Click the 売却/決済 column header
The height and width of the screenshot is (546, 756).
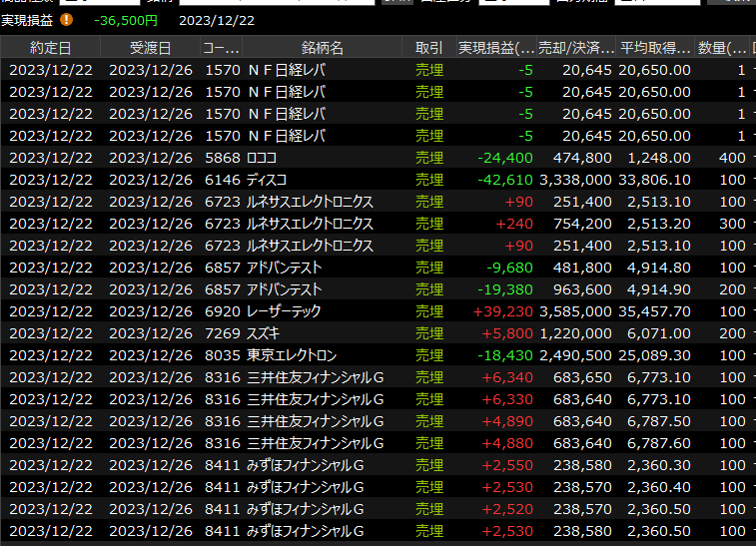575,48
